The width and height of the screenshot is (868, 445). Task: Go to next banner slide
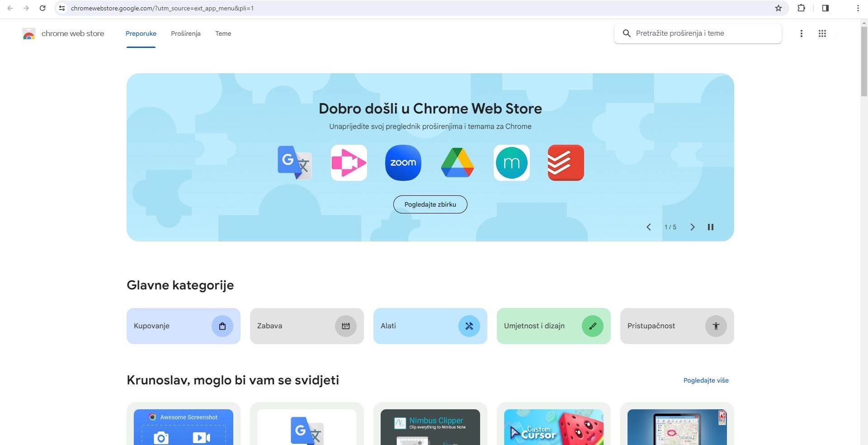point(692,227)
